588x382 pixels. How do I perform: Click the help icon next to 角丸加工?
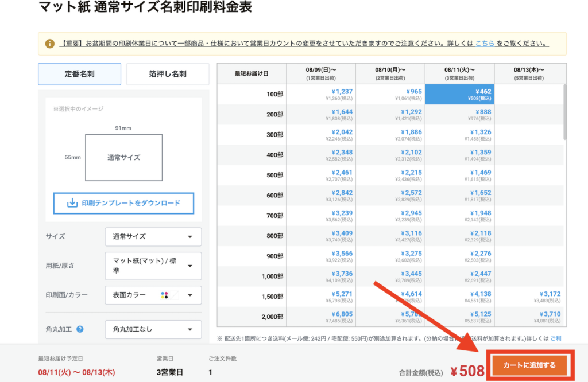coord(80,329)
